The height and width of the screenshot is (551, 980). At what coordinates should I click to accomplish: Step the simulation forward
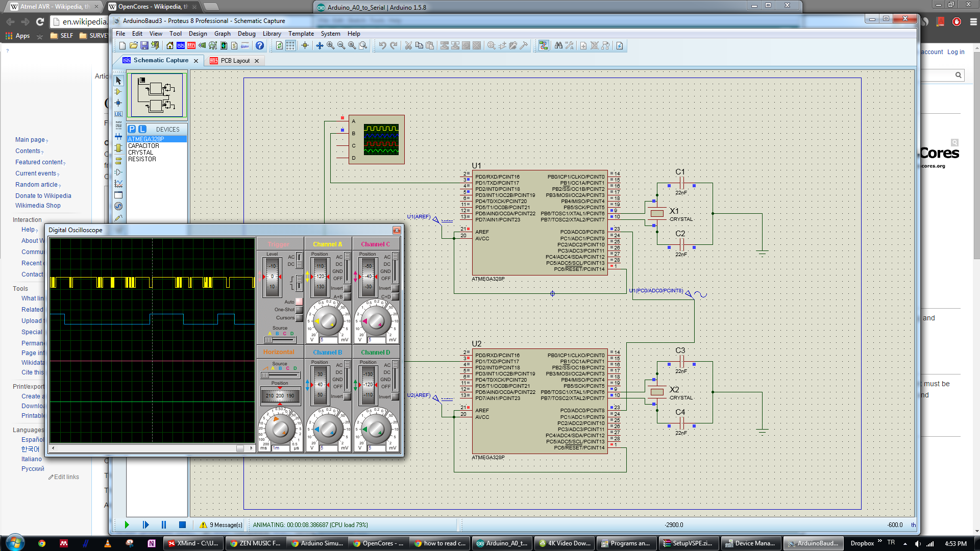pos(145,524)
